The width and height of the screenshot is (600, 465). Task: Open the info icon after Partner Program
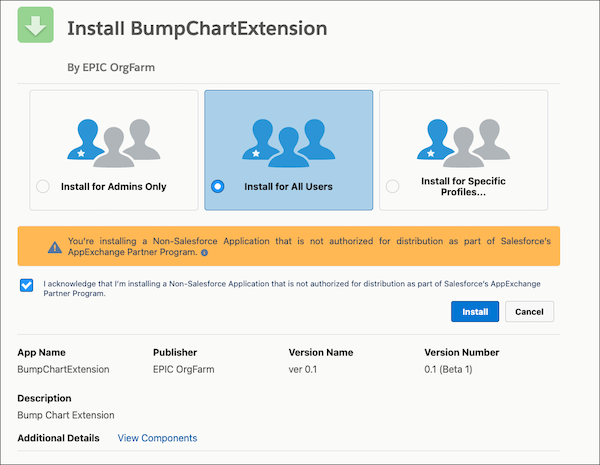[x=205, y=253]
